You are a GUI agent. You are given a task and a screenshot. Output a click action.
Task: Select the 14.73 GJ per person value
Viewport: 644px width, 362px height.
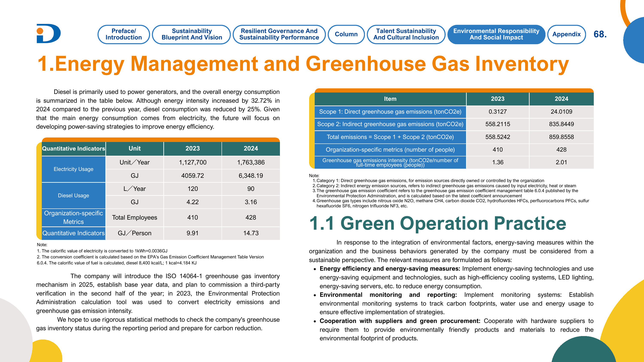(251, 233)
